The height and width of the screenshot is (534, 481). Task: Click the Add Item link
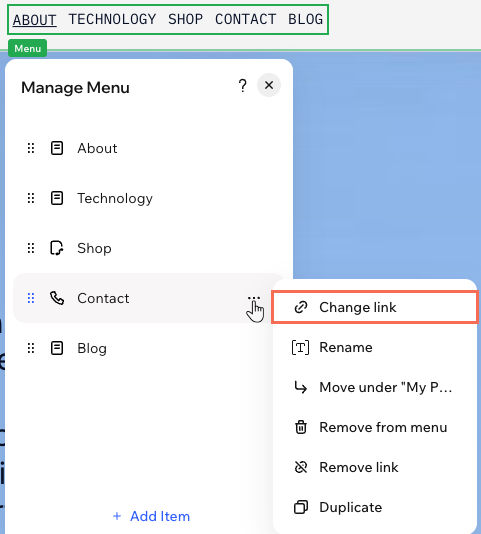151,516
